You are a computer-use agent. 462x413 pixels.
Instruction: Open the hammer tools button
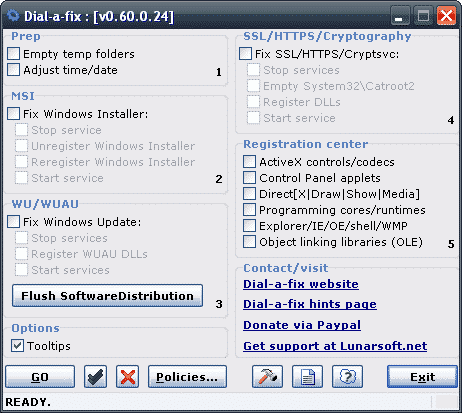tap(267, 377)
